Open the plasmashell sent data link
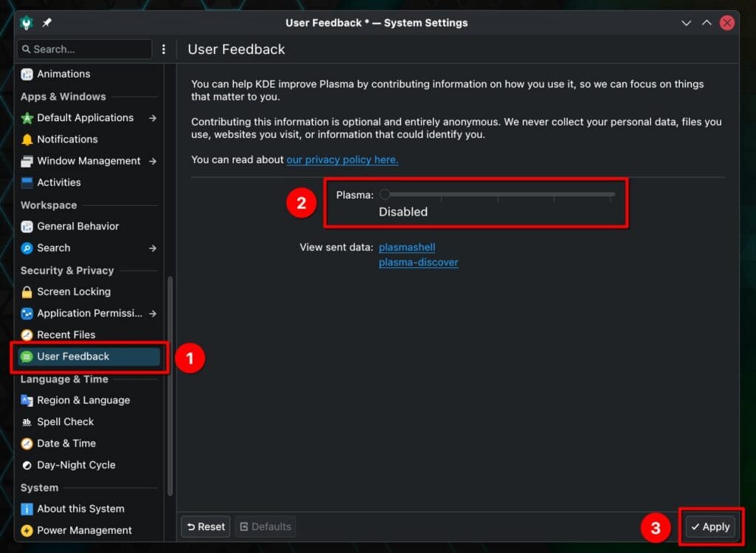756x553 pixels. click(x=407, y=247)
